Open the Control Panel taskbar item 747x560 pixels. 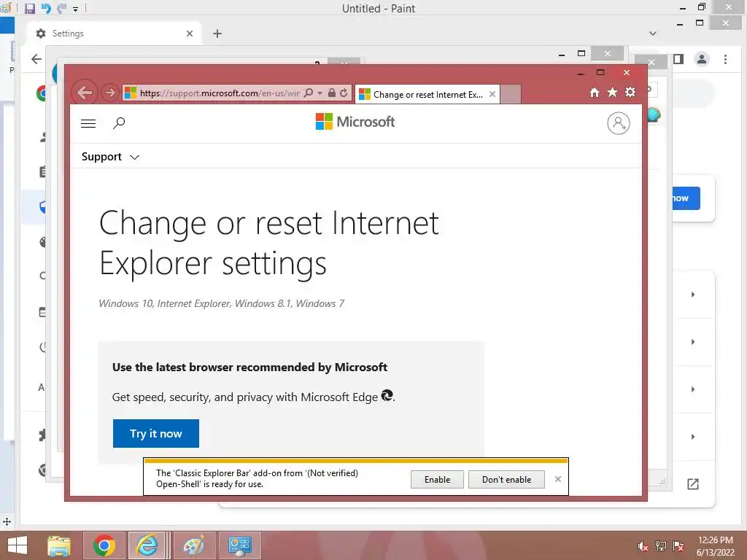click(239, 545)
